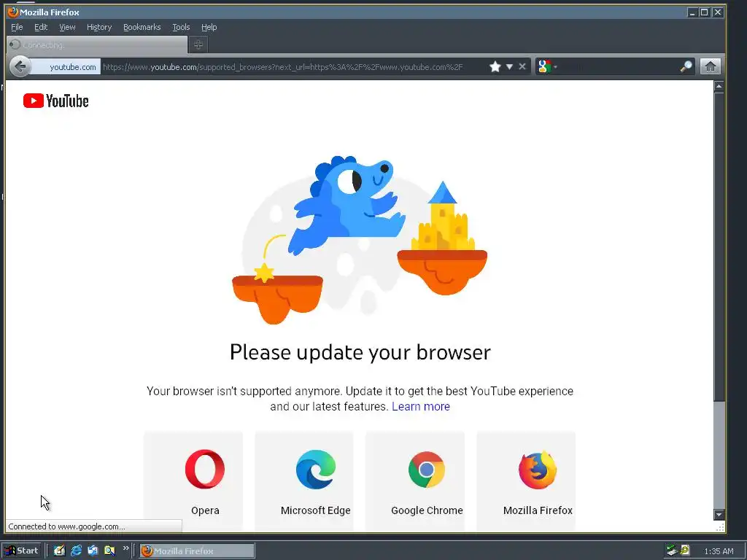This screenshot has height=560, width=747.
Task: Go to the home page via house icon
Action: 710,66
